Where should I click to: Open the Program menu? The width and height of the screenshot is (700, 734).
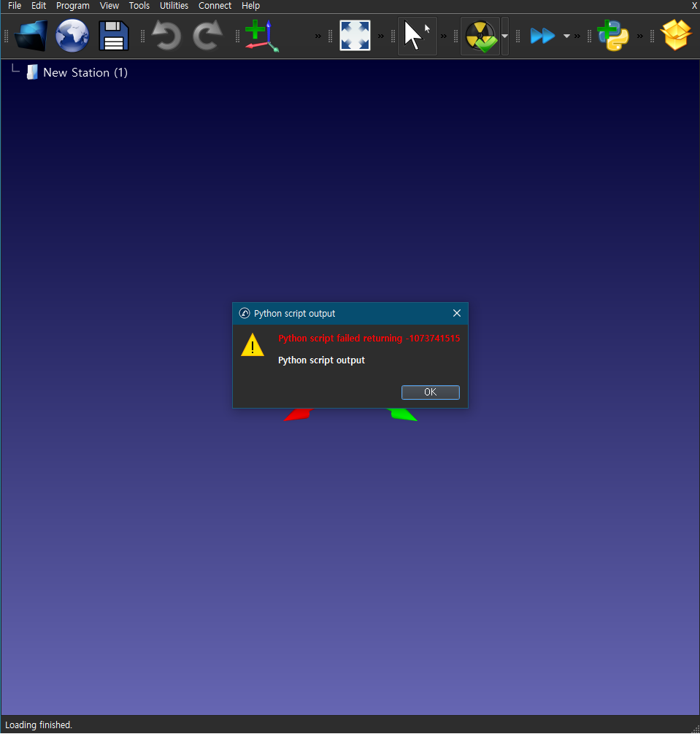coord(72,6)
